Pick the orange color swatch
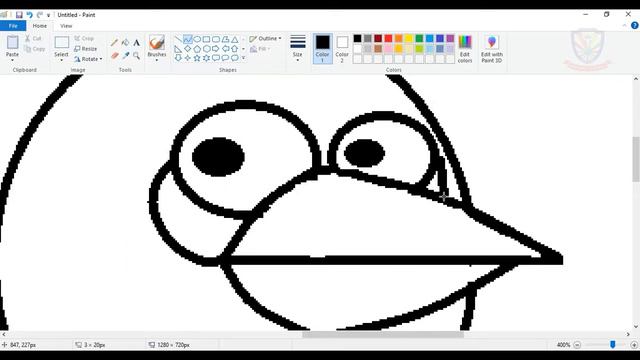Screen dimensions: 640x360 point(399,38)
